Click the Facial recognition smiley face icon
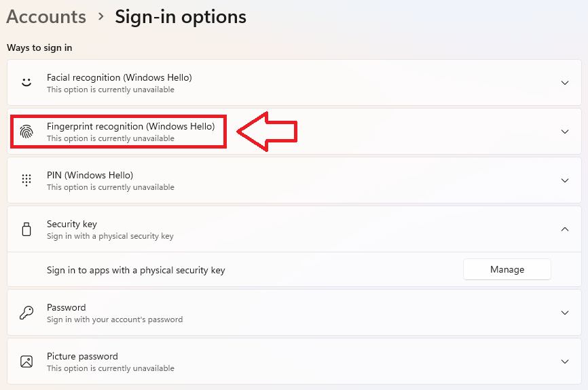The width and height of the screenshot is (588, 390). (26, 82)
